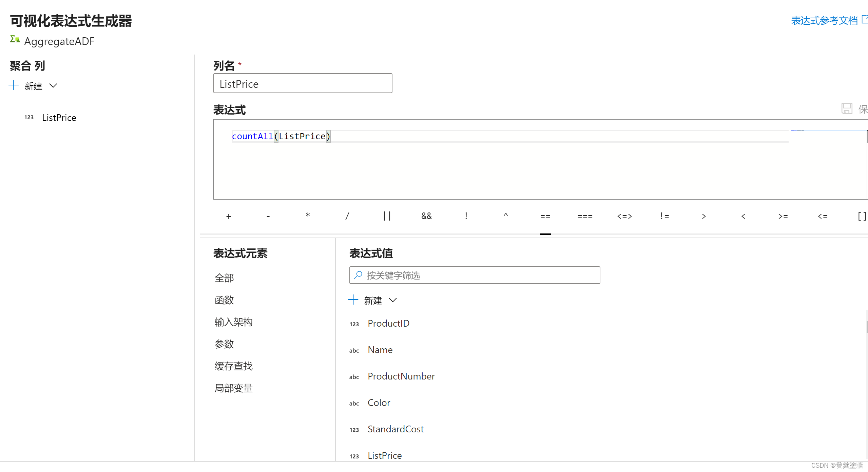
Task: Expand the 新建 dropdown in the 表达式值 panel
Action: pyautogui.click(x=393, y=300)
